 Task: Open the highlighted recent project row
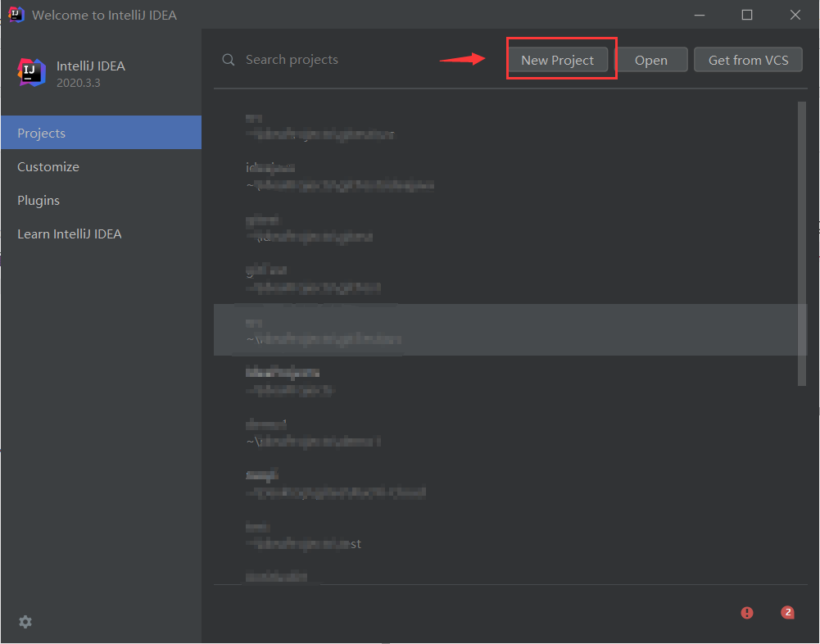pos(510,329)
